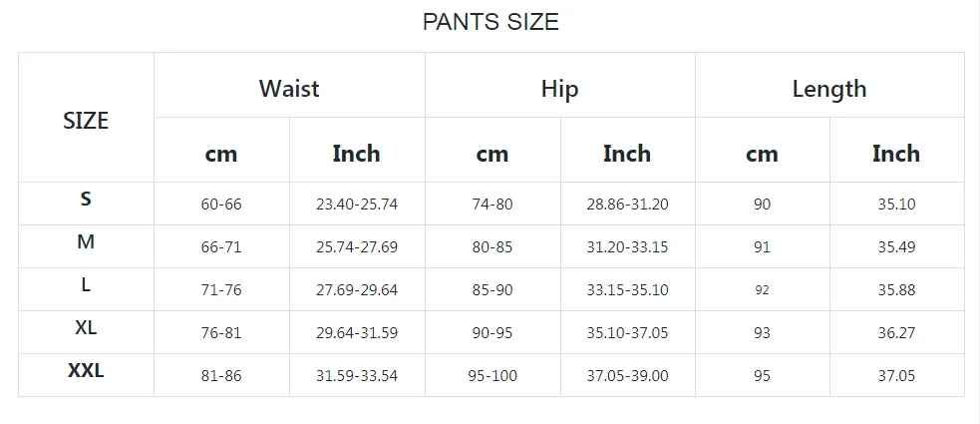Click hip cell 95-100

pos(493,375)
